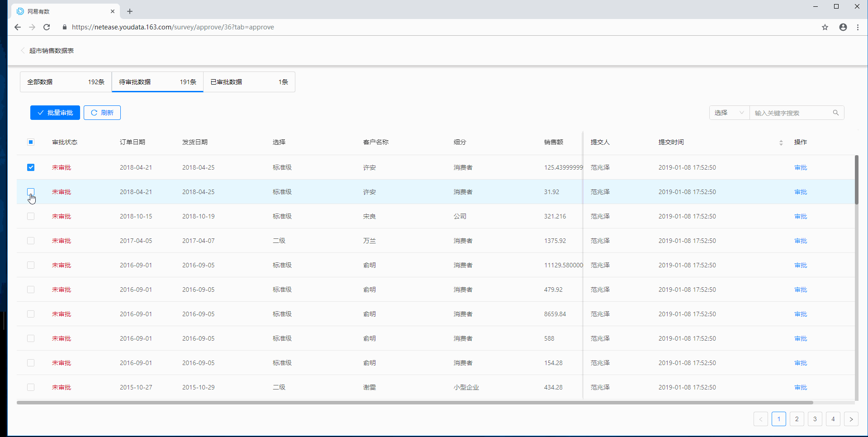This screenshot has height=437, width=868.
Task: Switch to 已审批数据 tab
Action: 249,82
